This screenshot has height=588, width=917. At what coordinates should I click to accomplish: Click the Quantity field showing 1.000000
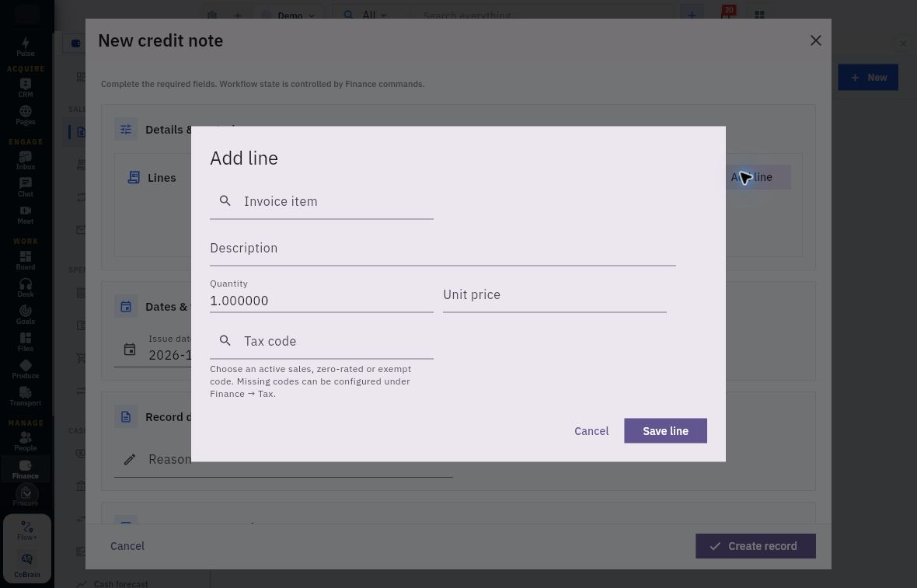click(x=322, y=295)
